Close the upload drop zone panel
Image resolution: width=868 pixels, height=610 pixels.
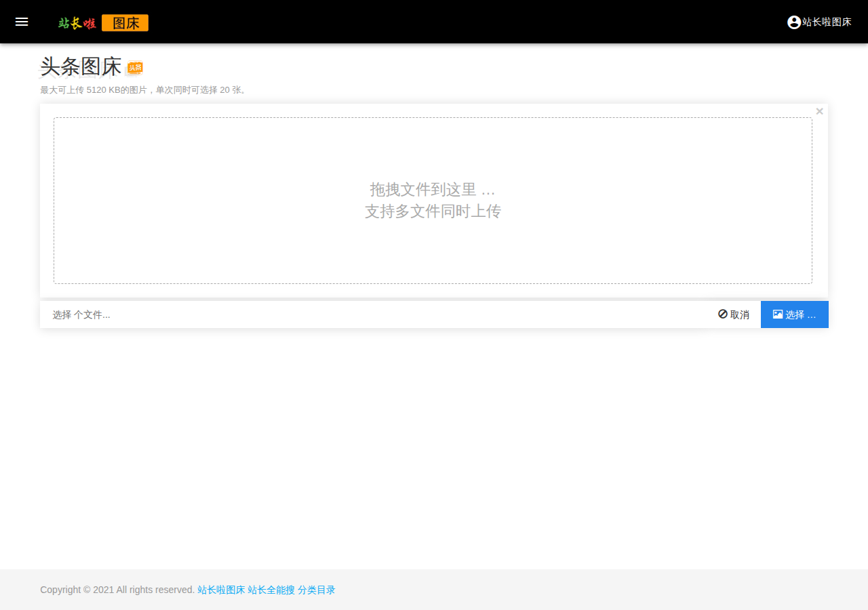(x=819, y=111)
